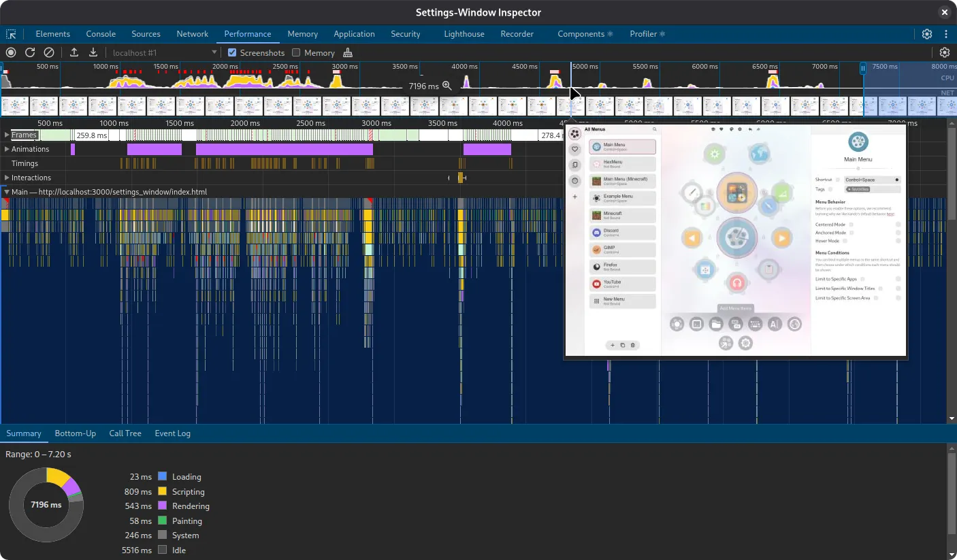Load a saved profile using the upload icon
The image size is (957, 560).
(74, 52)
